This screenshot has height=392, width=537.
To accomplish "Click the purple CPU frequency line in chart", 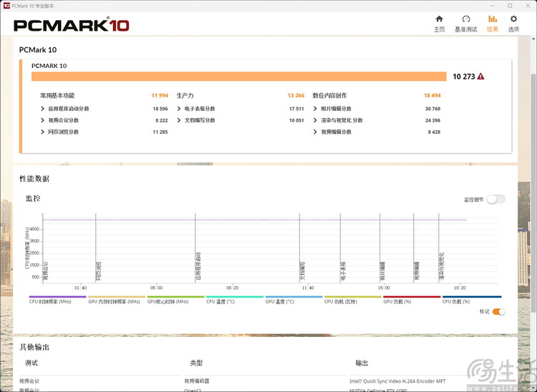I will coord(254,220).
